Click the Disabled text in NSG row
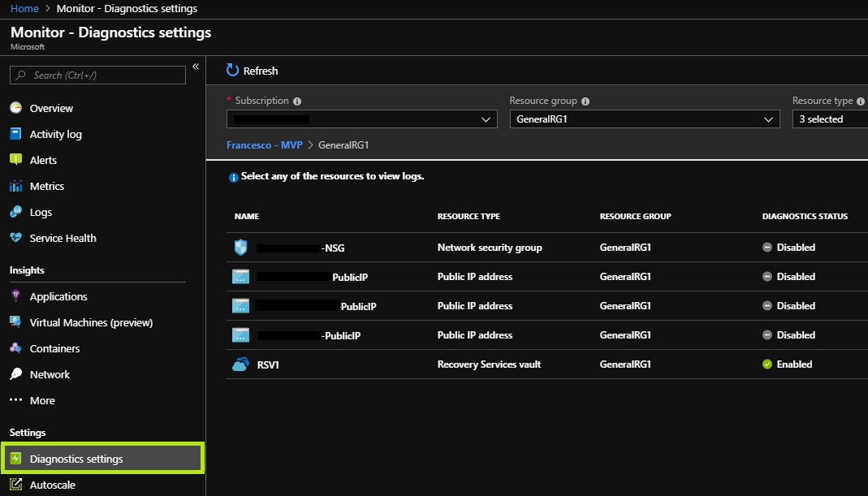 796,248
